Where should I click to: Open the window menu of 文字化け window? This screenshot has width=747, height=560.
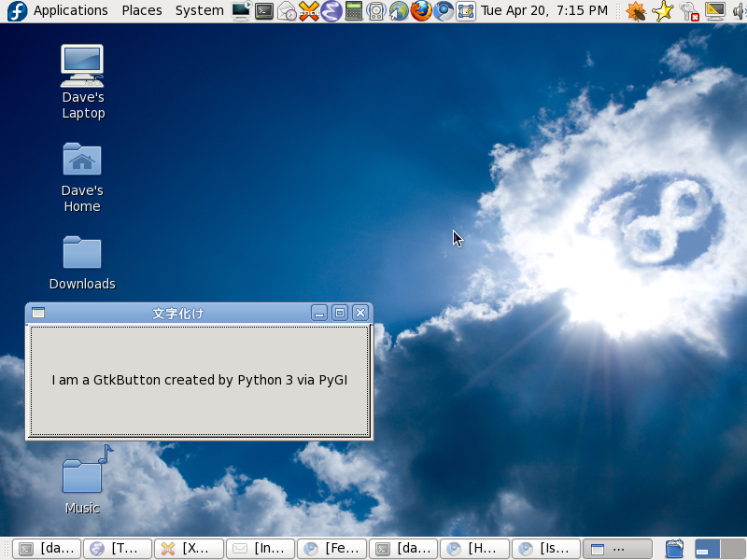pyautogui.click(x=38, y=313)
